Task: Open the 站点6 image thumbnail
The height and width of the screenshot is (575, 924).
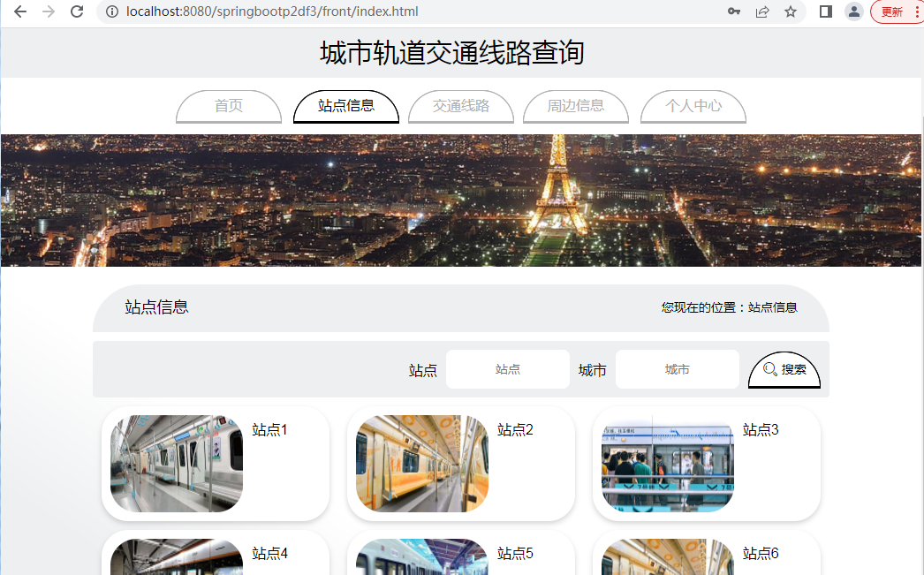Action: [668, 556]
